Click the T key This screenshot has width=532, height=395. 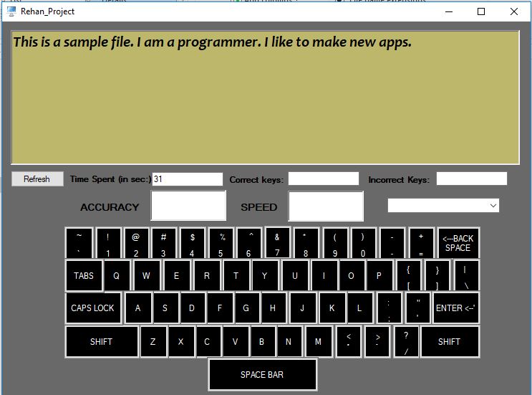pos(236,275)
